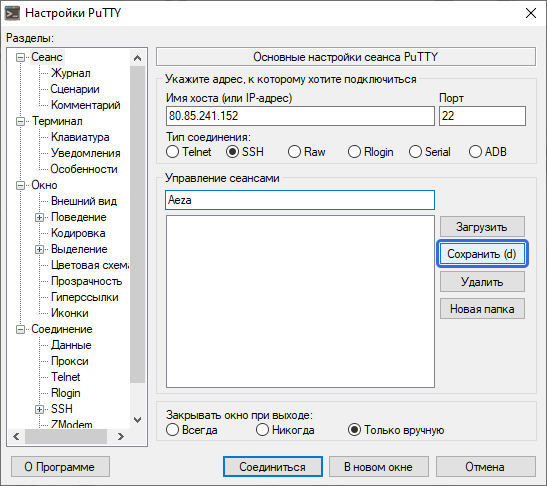This screenshot has height=486, width=547.
Task: Close the PuTTY settings window
Action: (x=531, y=13)
